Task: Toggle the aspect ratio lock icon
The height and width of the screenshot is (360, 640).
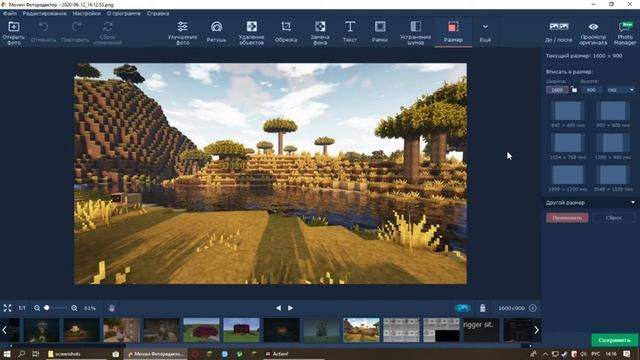Action: click(x=574, y=90)
